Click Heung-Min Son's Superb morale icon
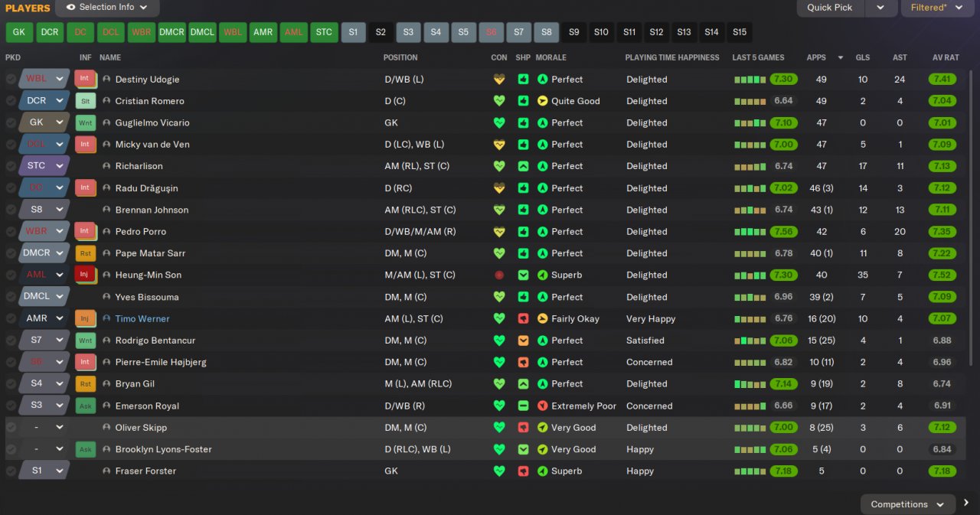 click(x=543, y=275)
